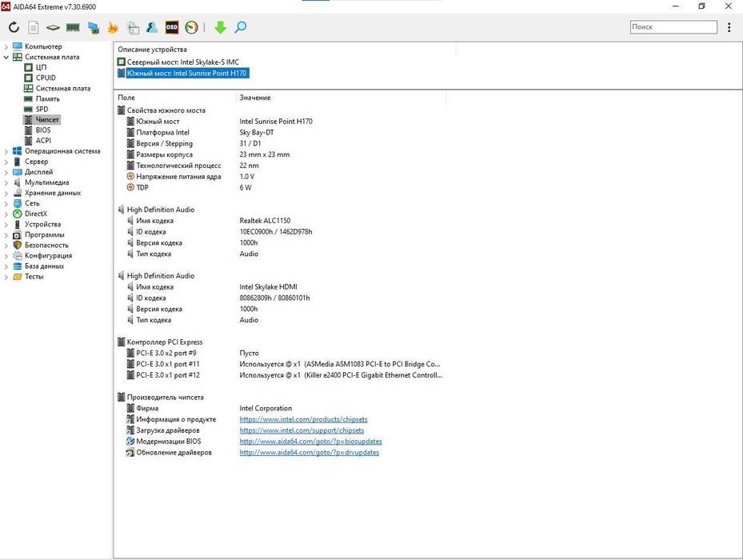This screenshot has width=743, height=560.
Task: Click the memory module toolbar icon
Action: click(73, 27)
